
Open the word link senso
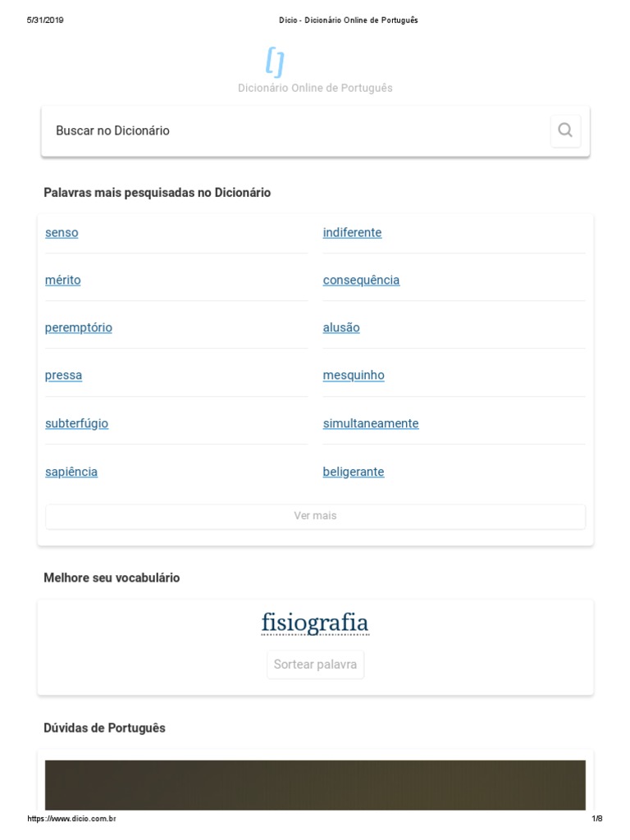pos(62,232)
